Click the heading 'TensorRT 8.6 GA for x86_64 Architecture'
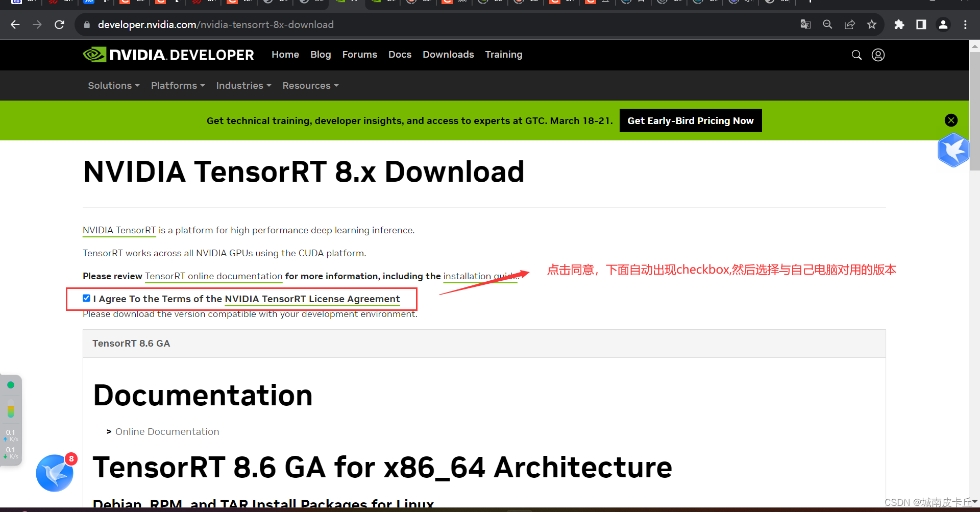Image resolution: width=980 pixels, height=512 pixels. [382, 468]
